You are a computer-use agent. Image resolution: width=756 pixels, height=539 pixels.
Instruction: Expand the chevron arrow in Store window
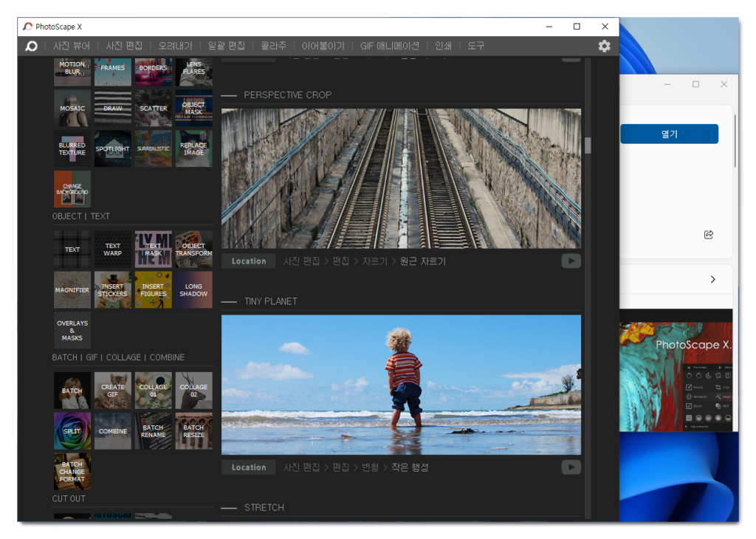(712, 279)
